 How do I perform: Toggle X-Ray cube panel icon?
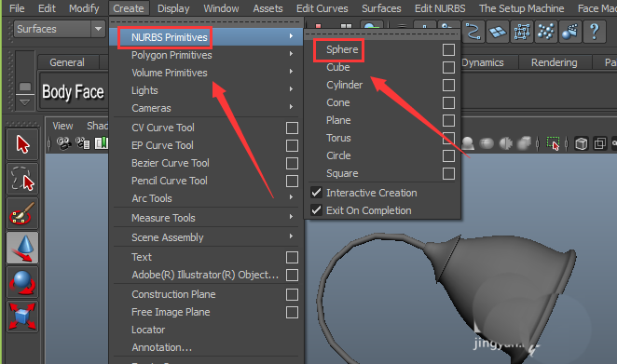pyautogui.click(x=582, y=143)
